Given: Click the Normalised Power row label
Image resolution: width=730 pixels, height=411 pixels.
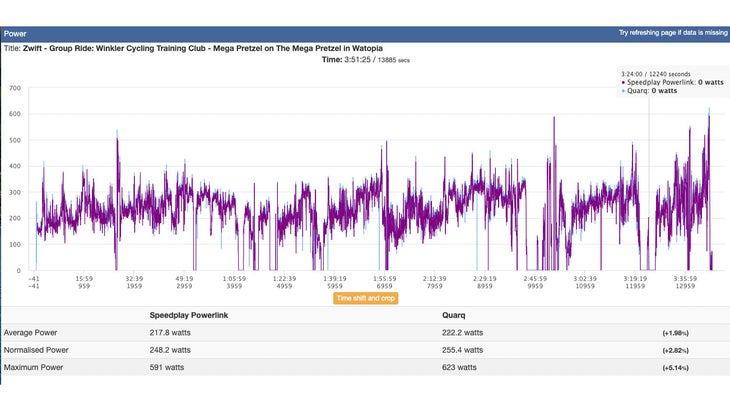Looking at the screenshot, I should (x=36, y=350).
